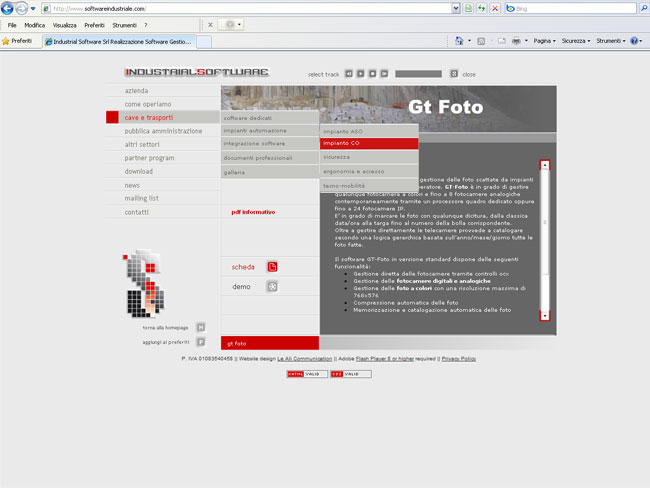Select the Industrial Software Srl tab

point(119,41)
